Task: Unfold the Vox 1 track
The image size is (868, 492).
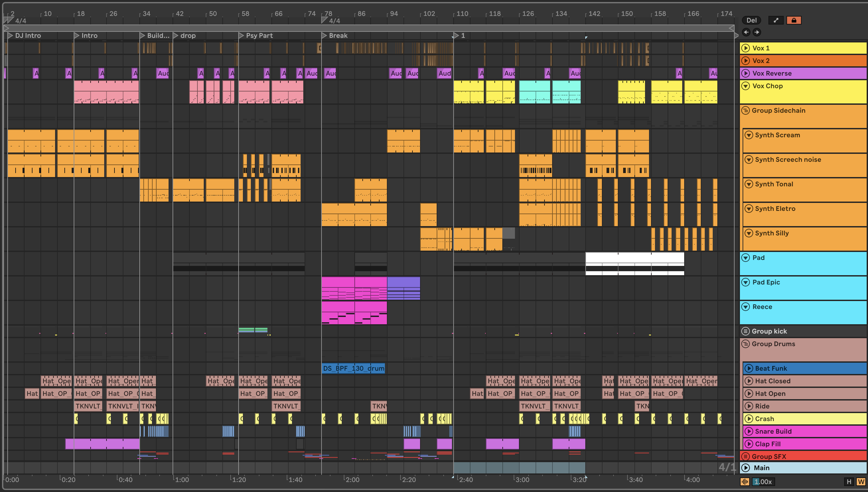Action: tap(745, 48)
